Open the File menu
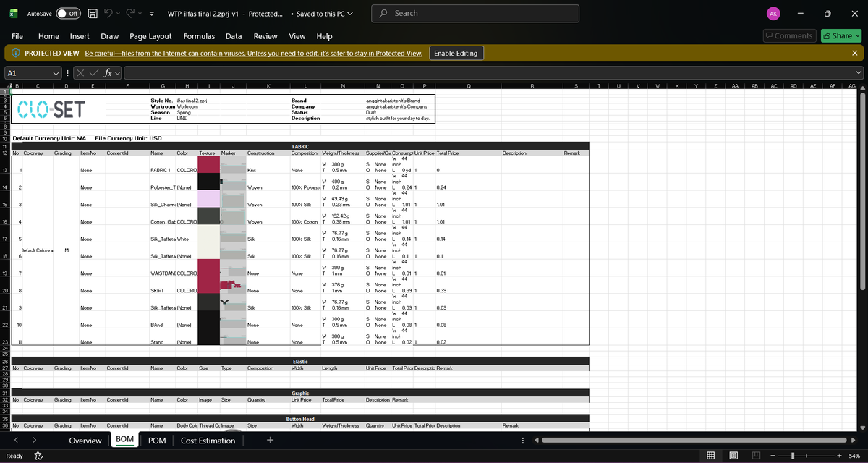Screen dimensions: 868x463 pos(17,36)
